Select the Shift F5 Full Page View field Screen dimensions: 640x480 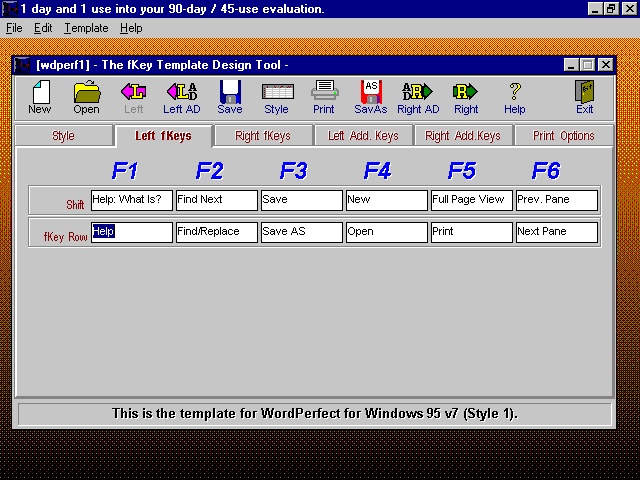pyautogui.click(x=471, y=200)
